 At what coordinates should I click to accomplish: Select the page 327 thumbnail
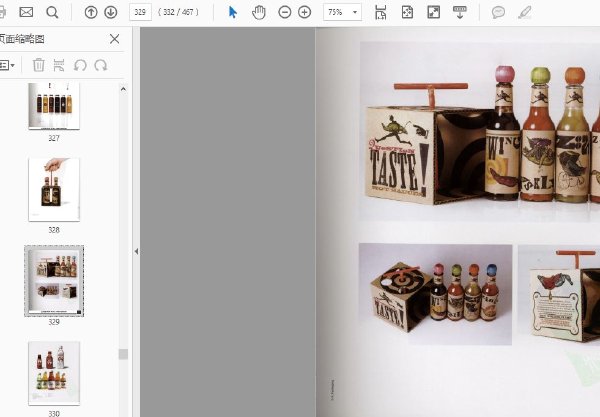point(54,106)
